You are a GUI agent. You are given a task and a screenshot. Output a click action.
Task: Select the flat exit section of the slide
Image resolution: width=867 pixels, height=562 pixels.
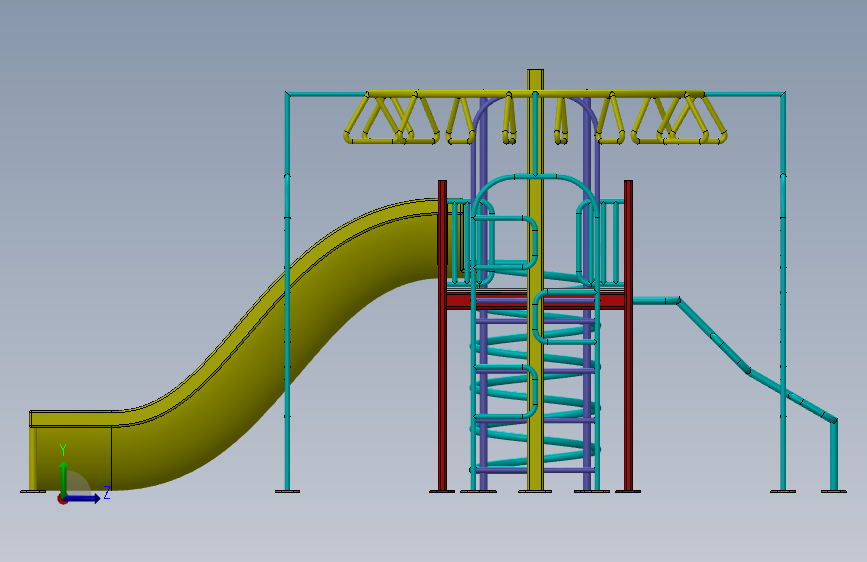(71, 451)
